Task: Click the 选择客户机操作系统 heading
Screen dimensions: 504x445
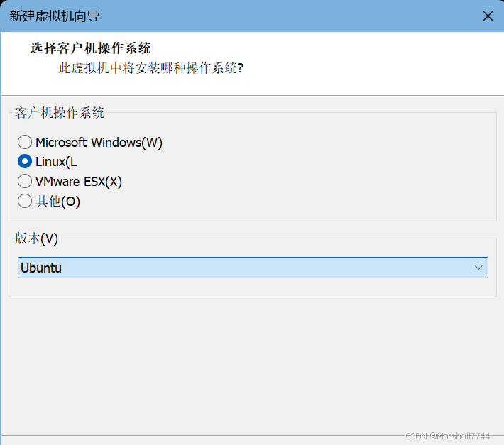Action: (x=90, y=48)
